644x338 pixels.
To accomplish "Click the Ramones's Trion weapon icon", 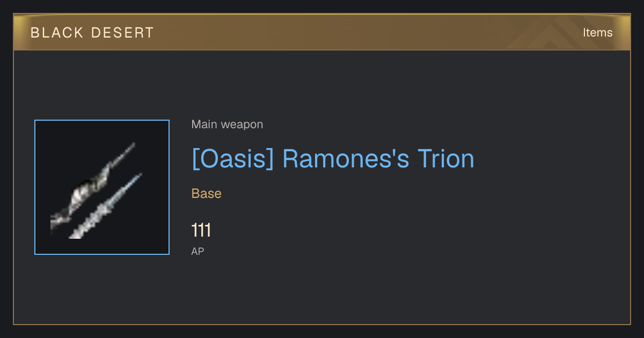I will click(102, 187).
